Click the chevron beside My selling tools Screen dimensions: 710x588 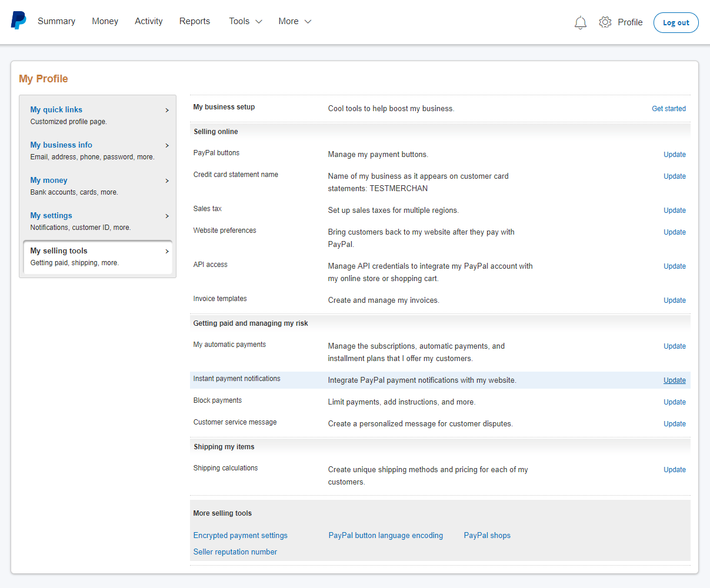(x=167, y=251)
